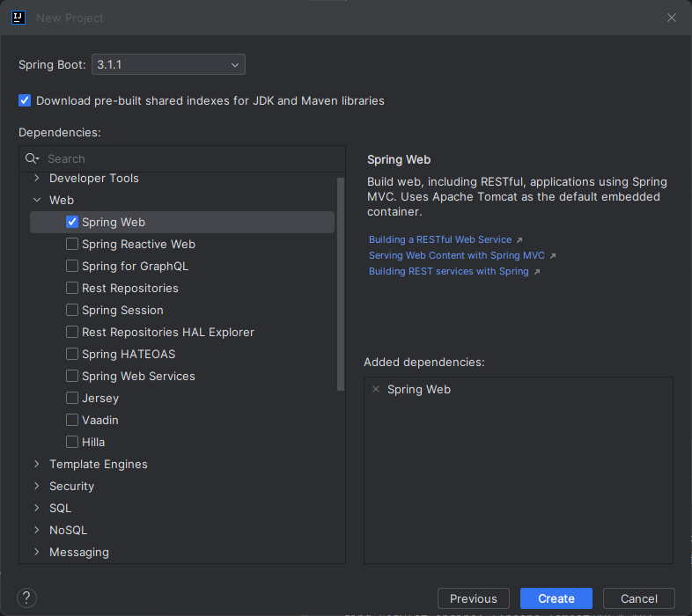Expand the NoSQL category
The image size is (692, 616).
[x=37, y=530]
